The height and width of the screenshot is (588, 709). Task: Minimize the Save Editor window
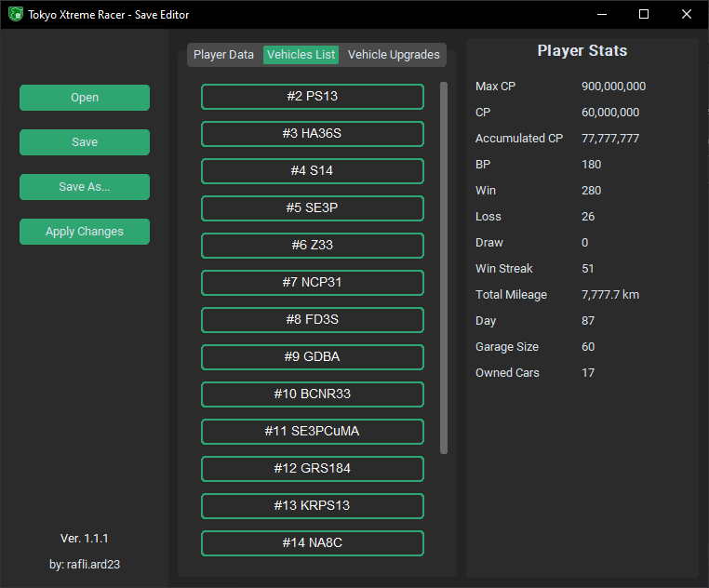pos(602,14)
